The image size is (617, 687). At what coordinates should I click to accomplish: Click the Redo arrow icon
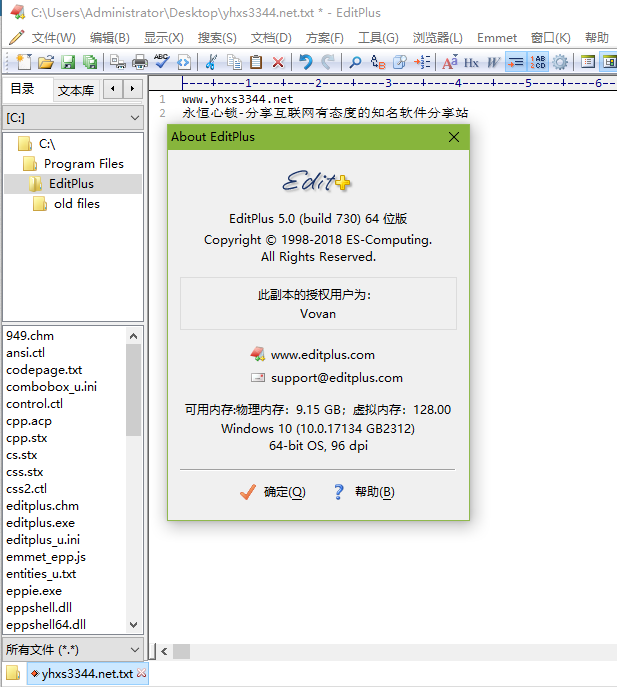pos(327,62)
